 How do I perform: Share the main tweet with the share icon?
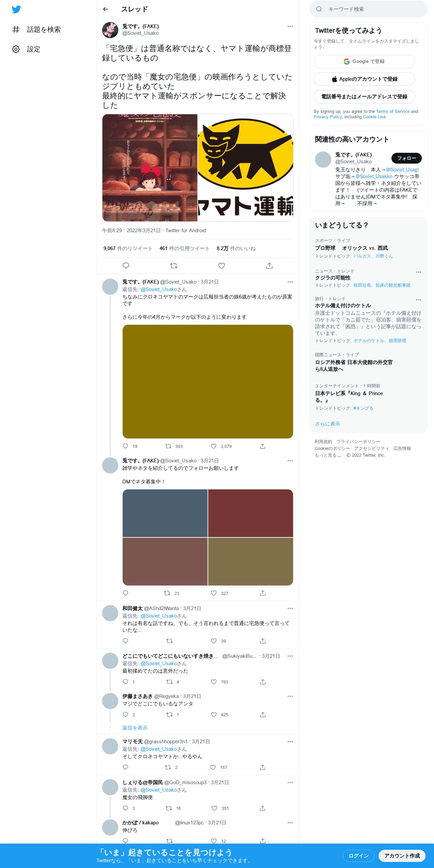(x=269, y=266)
